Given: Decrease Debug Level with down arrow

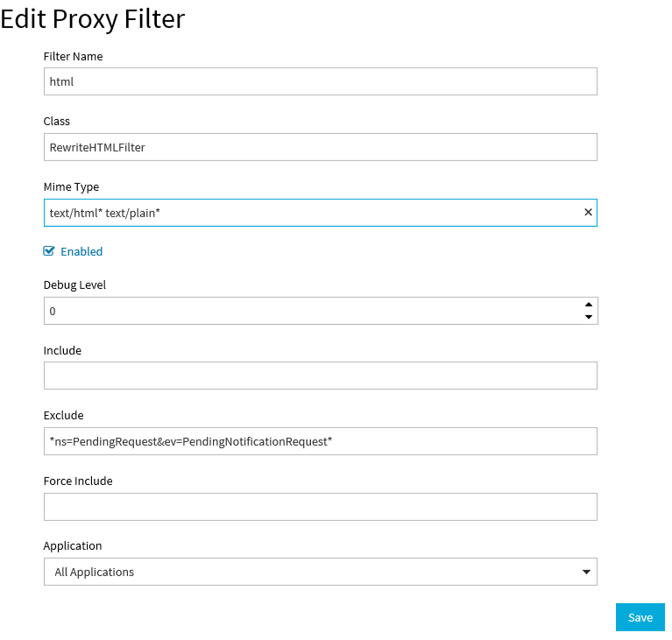Looking at the screenshot, I should (589, 317).
